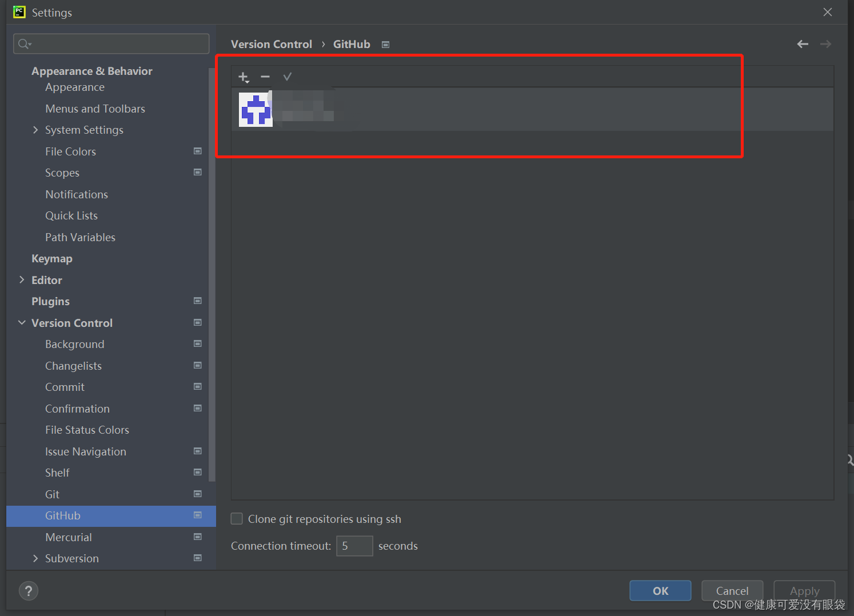Screen dimensions: 854x616
Task: Select Keymap in settings tree
Action: 52,259
